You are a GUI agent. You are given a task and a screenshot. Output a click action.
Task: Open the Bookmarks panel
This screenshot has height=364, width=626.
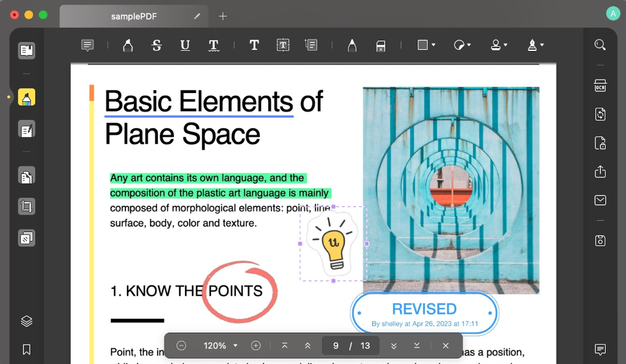[x=27, y=349]
